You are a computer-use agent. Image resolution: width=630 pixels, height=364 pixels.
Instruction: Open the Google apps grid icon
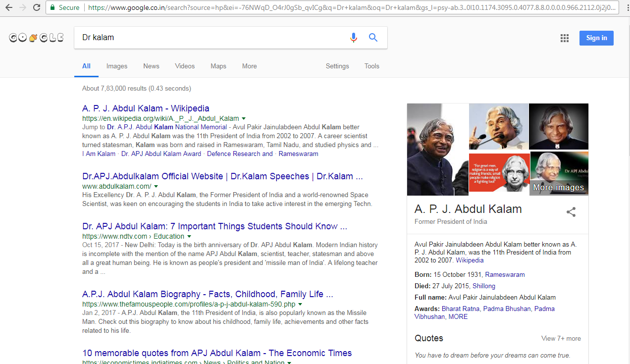pos(564,38)
